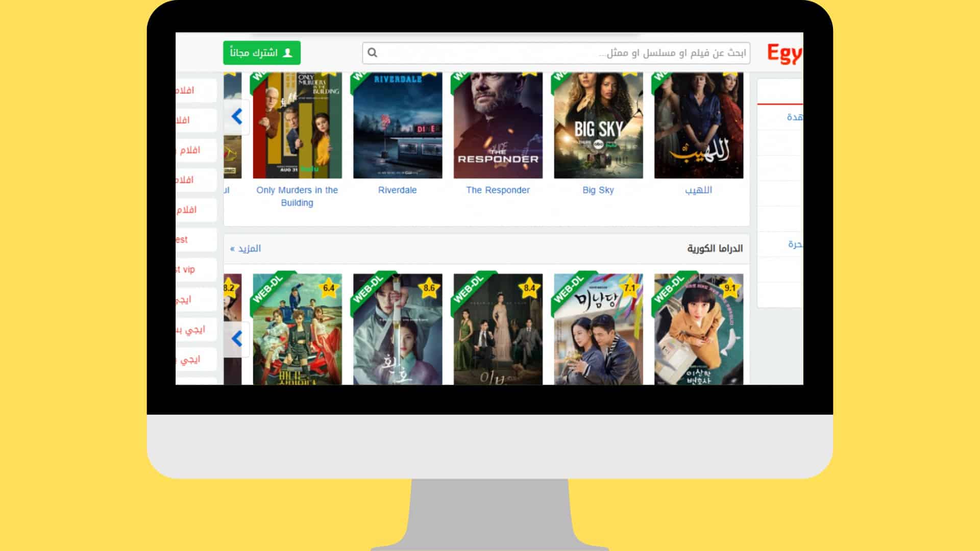980x551 pixels.
Task: Click the left arrow of Korean drama carousel
Action: tap(237, 339)
